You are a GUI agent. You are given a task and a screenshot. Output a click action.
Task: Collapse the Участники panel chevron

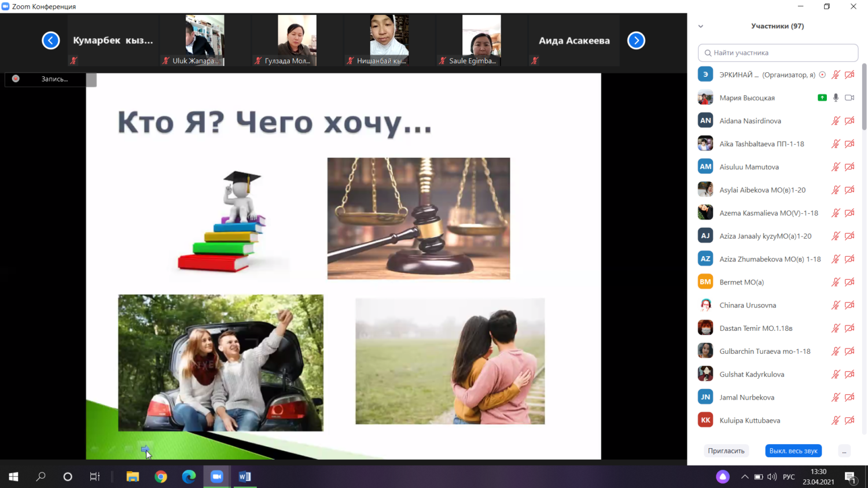pyautogui.click(x=701, y=26)
